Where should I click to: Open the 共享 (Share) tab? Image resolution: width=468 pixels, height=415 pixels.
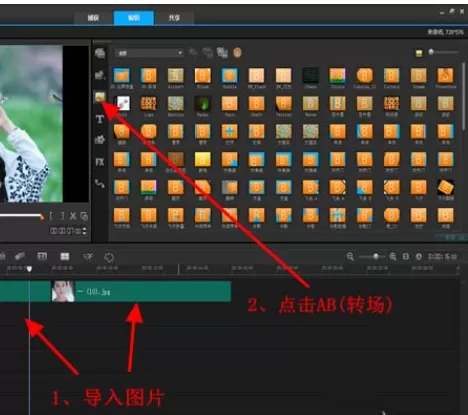pyautogui.click(x=174, y=18)
